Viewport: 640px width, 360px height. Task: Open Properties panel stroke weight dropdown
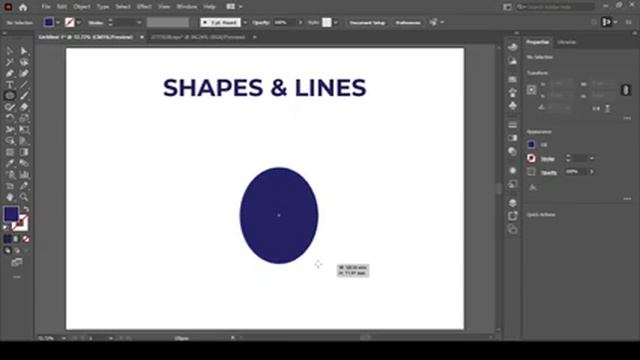[592, 158]
